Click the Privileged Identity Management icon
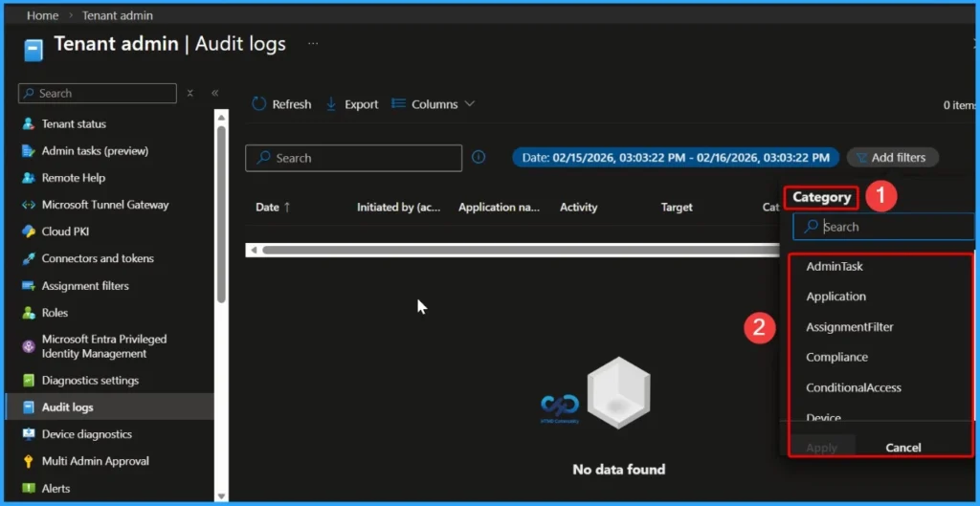The image size is (980, 506). (28, 346)
